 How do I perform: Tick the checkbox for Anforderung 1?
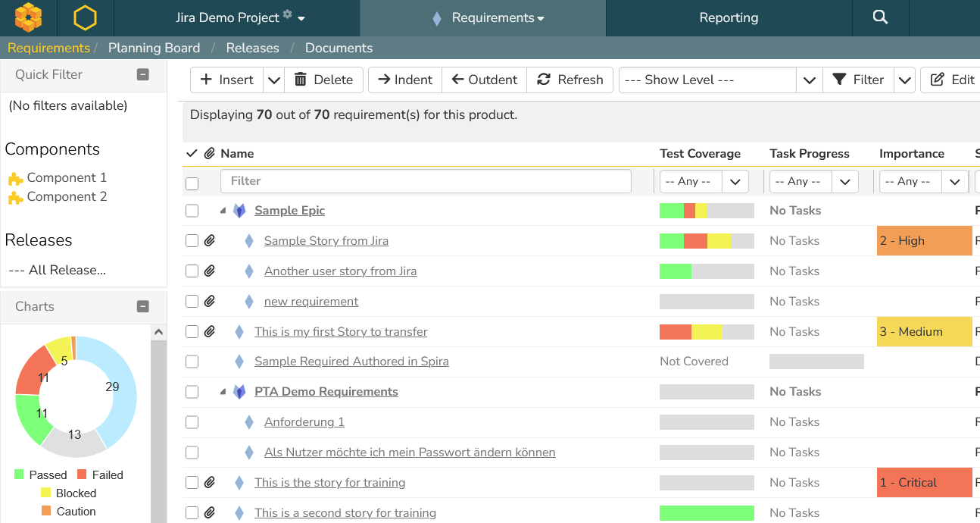192,422
